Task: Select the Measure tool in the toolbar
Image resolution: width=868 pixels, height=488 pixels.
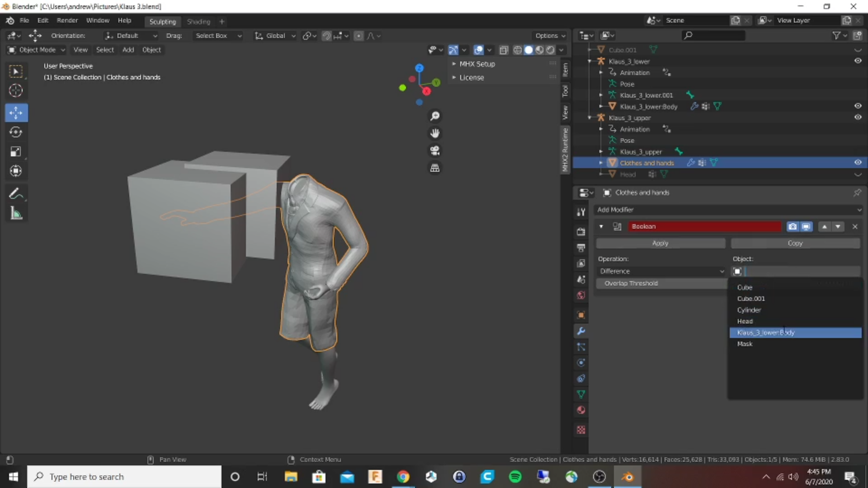Action: [x=16, y=213]
